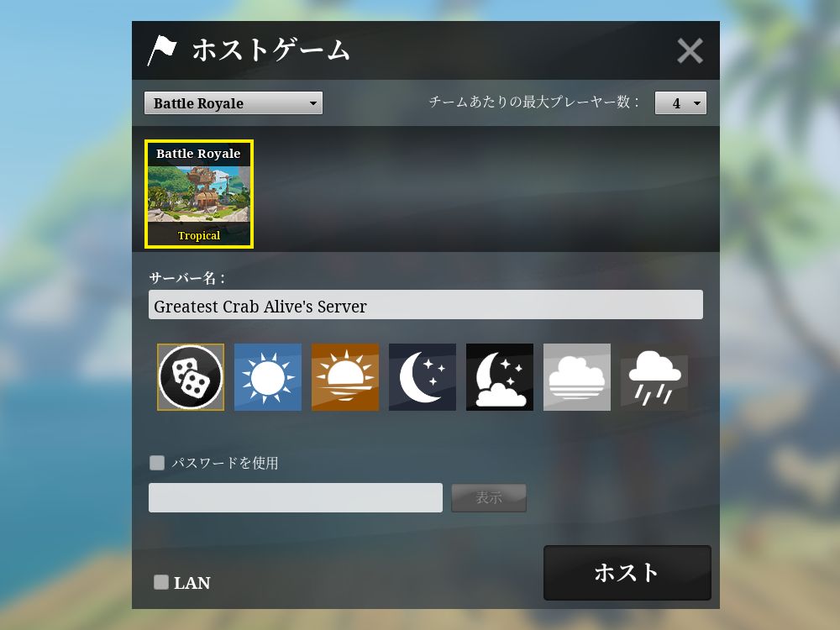Image resolution: width=840 pixels, height=630 pixels.
Task: Click the white flag host game icon
Action: coord(162,50)
